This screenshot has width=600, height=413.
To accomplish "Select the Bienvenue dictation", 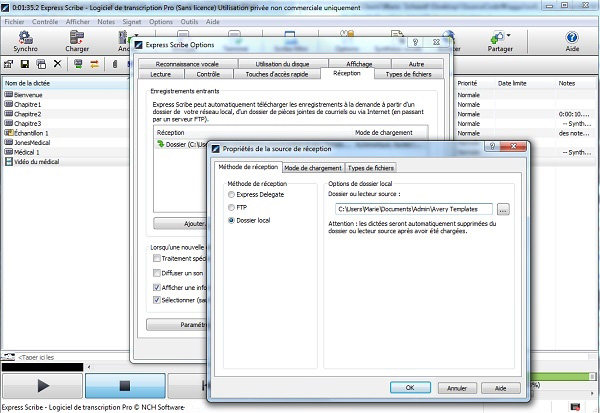I will (x=28, y=95).
